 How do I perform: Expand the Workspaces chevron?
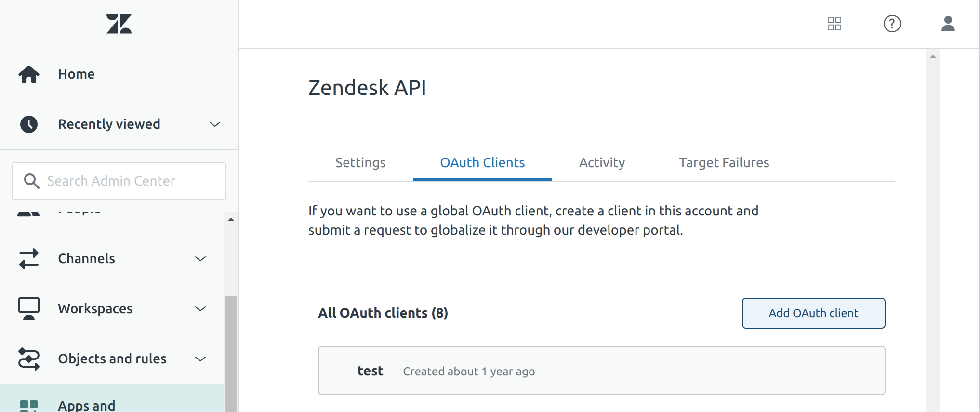[x=200, y=309]
